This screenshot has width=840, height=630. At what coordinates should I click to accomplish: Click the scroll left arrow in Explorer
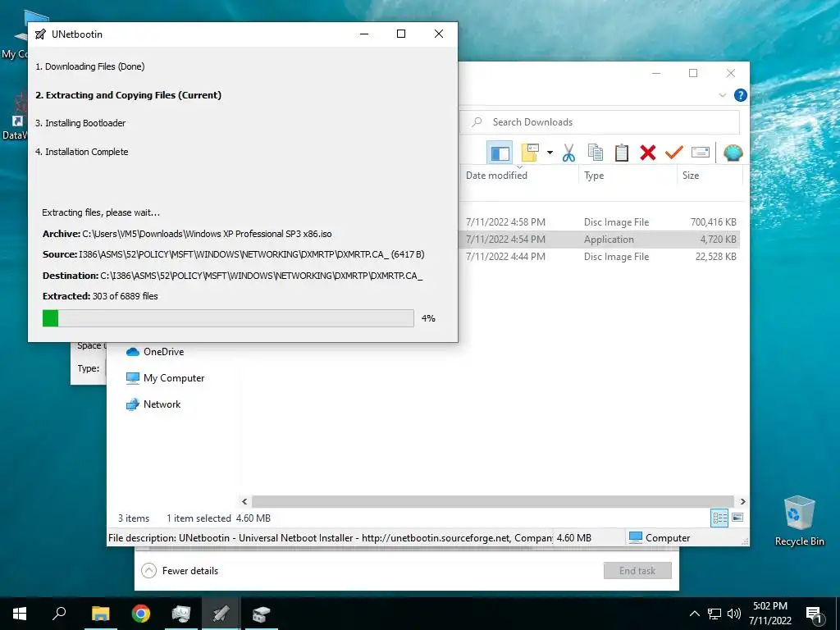pos(244,501)
